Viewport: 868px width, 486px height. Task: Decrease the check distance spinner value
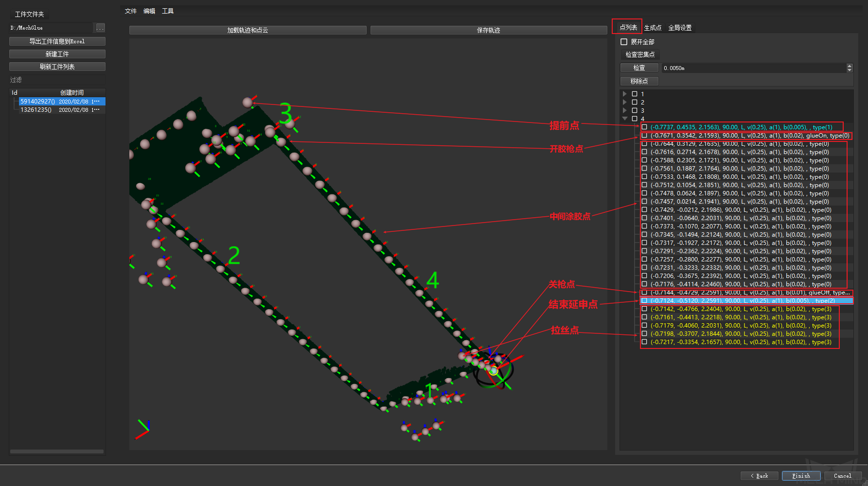[x=850, y=70]
